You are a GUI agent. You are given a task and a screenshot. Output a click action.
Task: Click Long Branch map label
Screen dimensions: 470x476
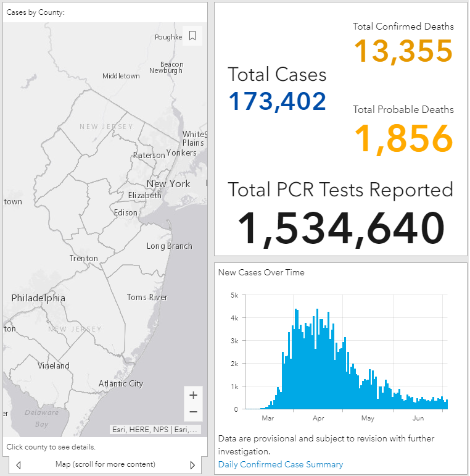pos(169,246)
